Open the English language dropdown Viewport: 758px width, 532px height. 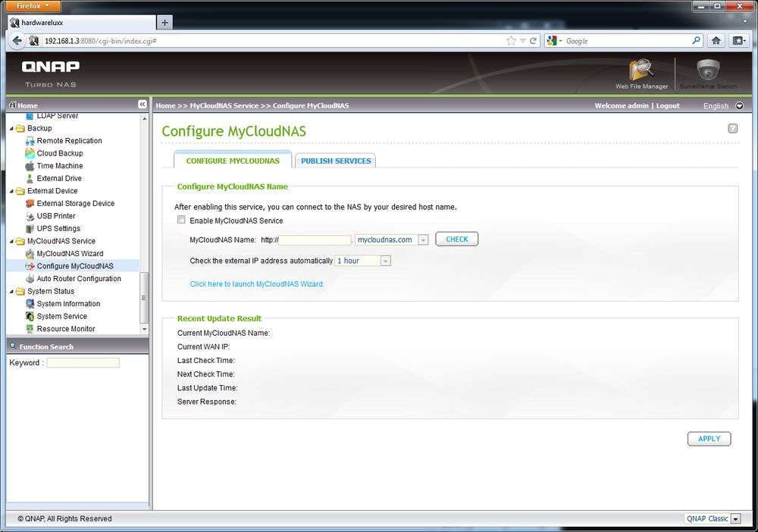tap(739, 106)
